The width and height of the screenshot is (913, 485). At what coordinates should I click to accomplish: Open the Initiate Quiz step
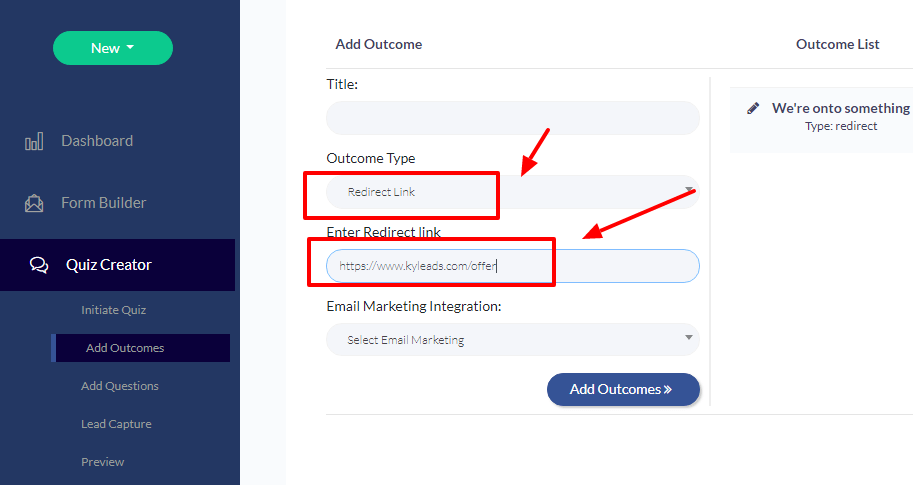pyautogui.click(x=113, y=310)
